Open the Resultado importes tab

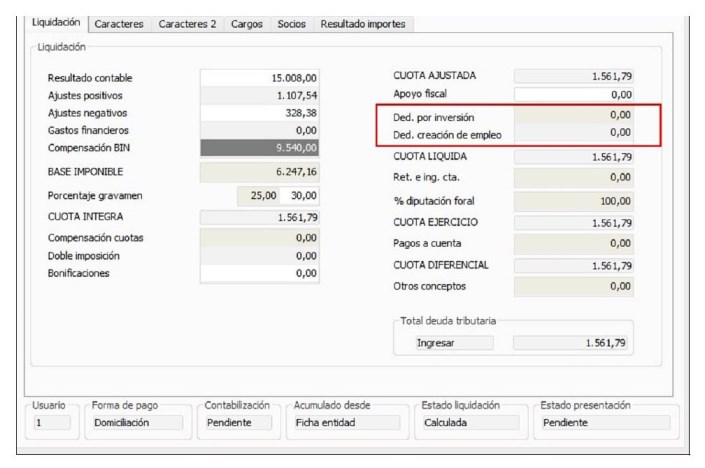click(363, 24)
